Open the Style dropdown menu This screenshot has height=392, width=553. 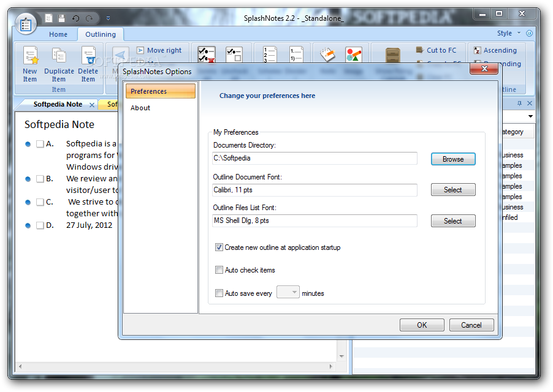click(509, 33)
